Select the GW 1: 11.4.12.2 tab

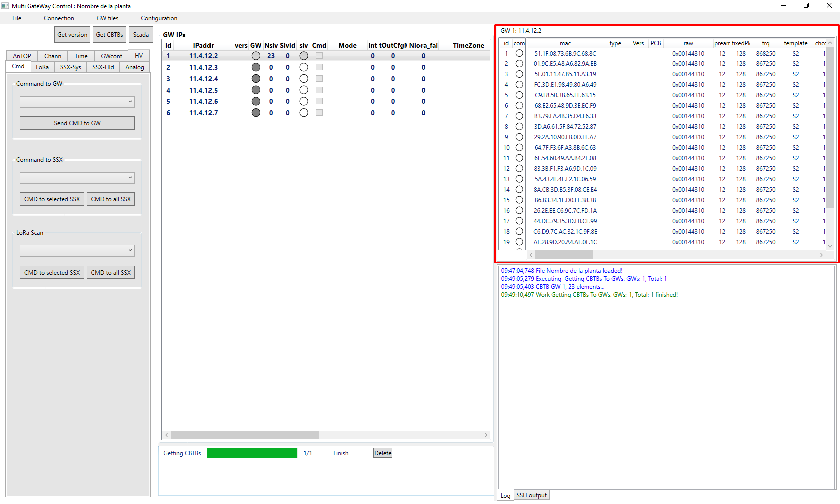[521, 30]
